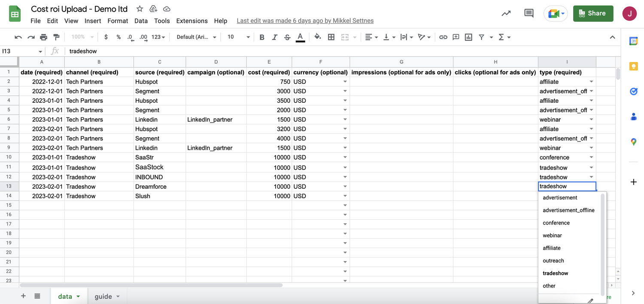This screenshot has height=304, width=644.
Task: Open the Borders tool
Action: click(x=331, y=37)
